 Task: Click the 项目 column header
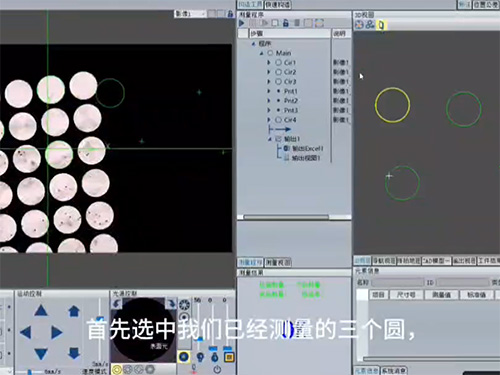pos(378,295)
